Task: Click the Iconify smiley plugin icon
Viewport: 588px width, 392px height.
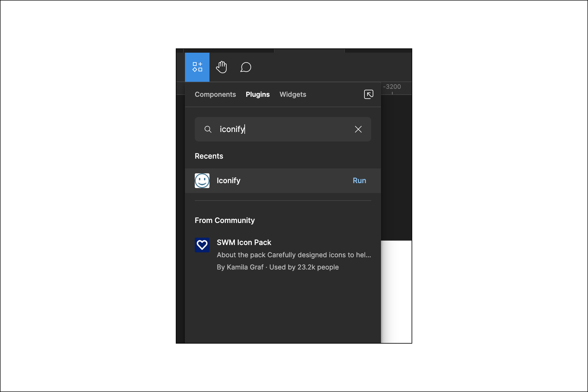Action: (x=202, y=181)
